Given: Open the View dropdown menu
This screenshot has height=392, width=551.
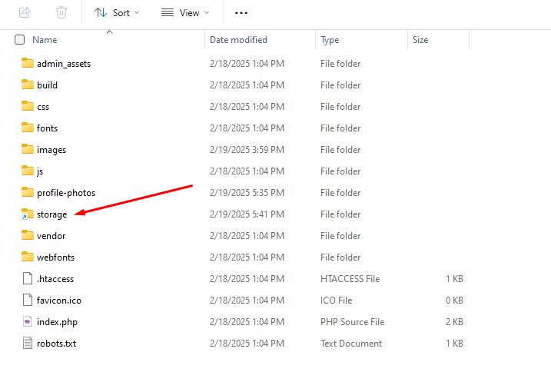Looking at the screenshot, I should pyautogui.click(x=184, y=13).
